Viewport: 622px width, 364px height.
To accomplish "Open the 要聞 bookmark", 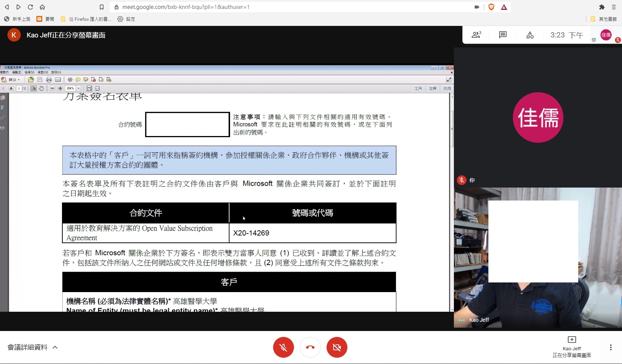I will [x=45, y=19].
